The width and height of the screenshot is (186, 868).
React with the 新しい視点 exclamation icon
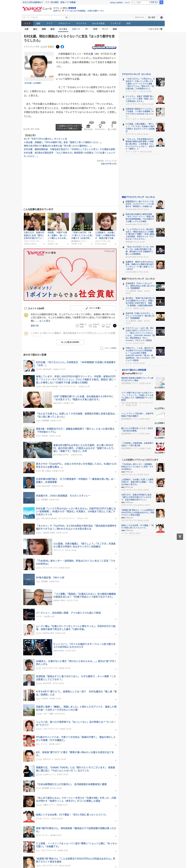click(x=112, y=126)
